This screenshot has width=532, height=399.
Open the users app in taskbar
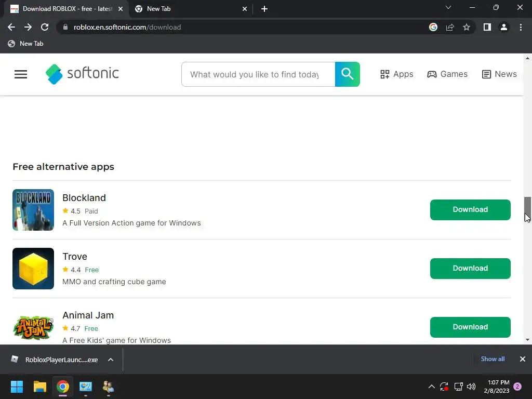pyautogui.click(x=108, y=387)
